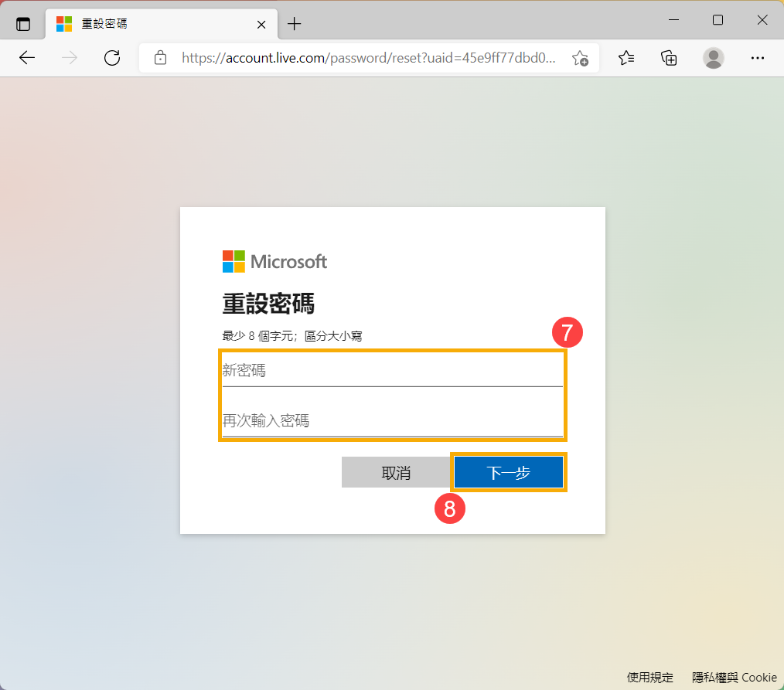This screenshot has height=690, width=784.
Task: Click the 最少 8 個字元 hint text
Action: 292,336
